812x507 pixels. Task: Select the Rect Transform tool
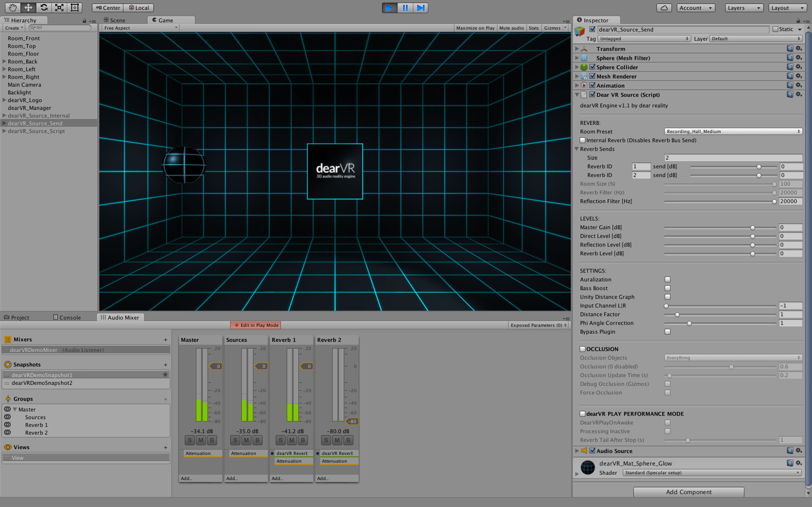pos(75,8)
